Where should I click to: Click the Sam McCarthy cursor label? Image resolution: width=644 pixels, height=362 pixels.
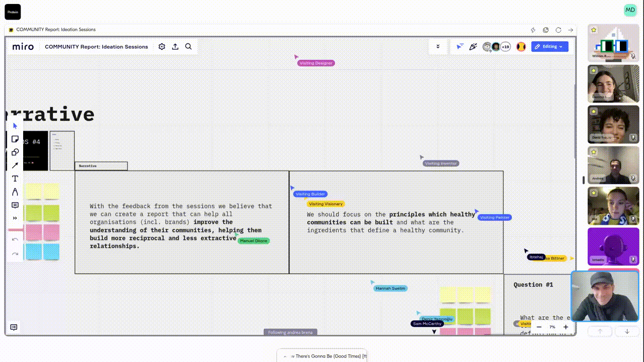click(x=427, y=324)
